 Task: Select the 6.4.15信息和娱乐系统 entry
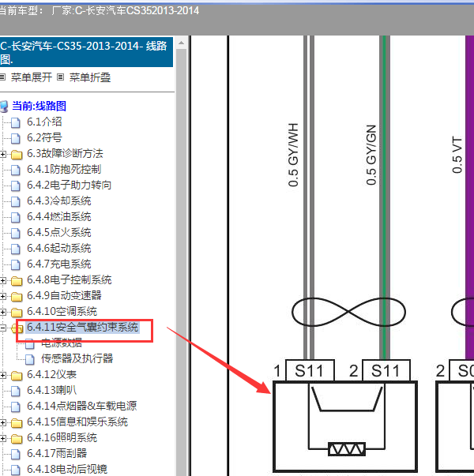click(x=77, y=422)
